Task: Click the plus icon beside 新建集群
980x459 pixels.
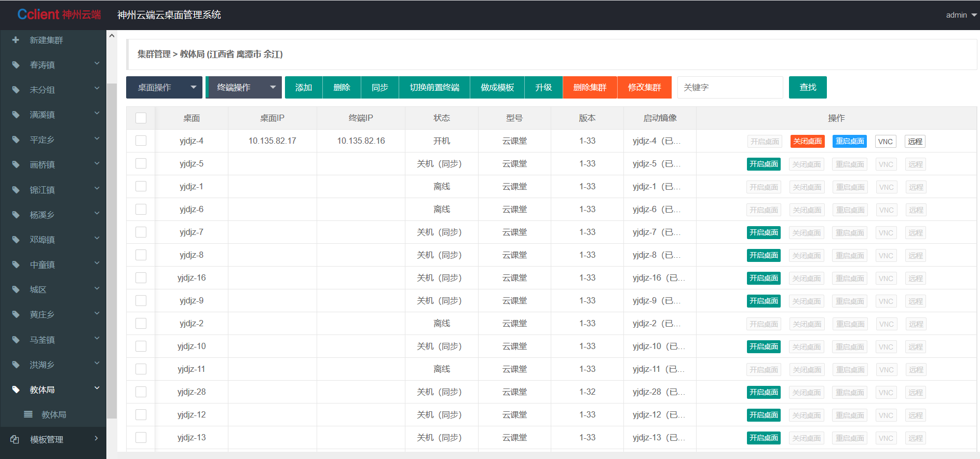Action: (16, 40)
